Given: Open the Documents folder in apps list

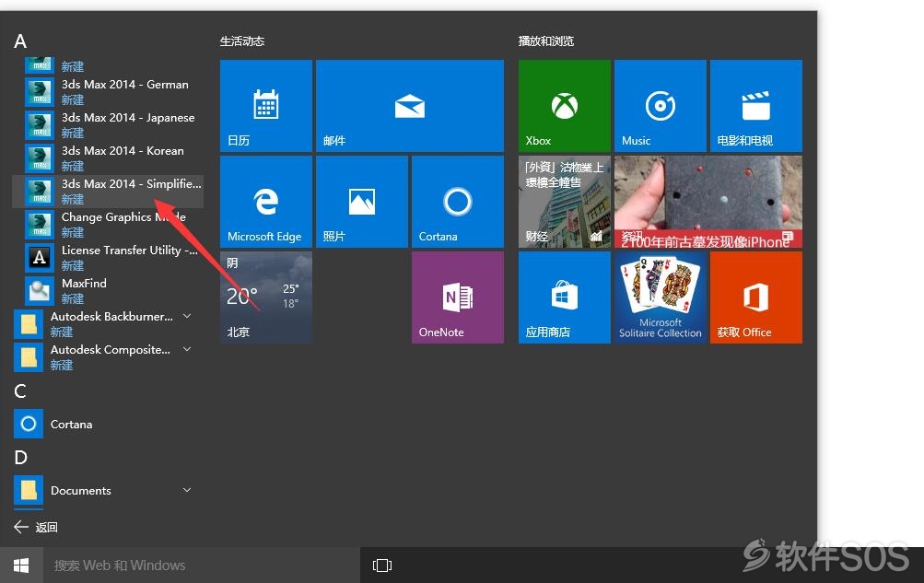Looking at the screenshot, I should pyautogui.click(x=108, y=491).
